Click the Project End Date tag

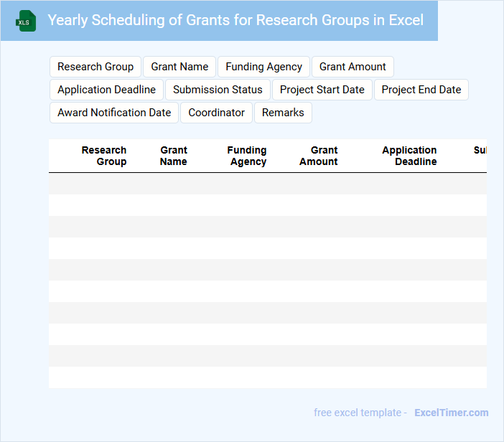[x=421, y=90]
